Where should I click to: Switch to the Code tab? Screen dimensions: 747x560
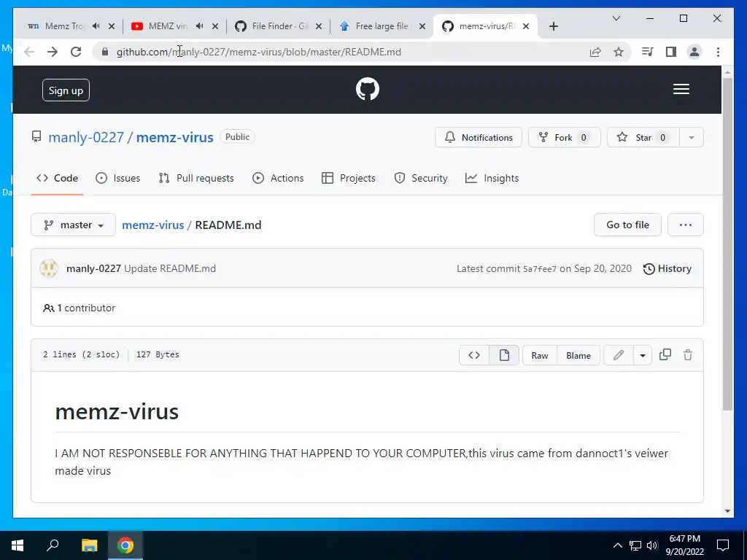tap(57, 178)
